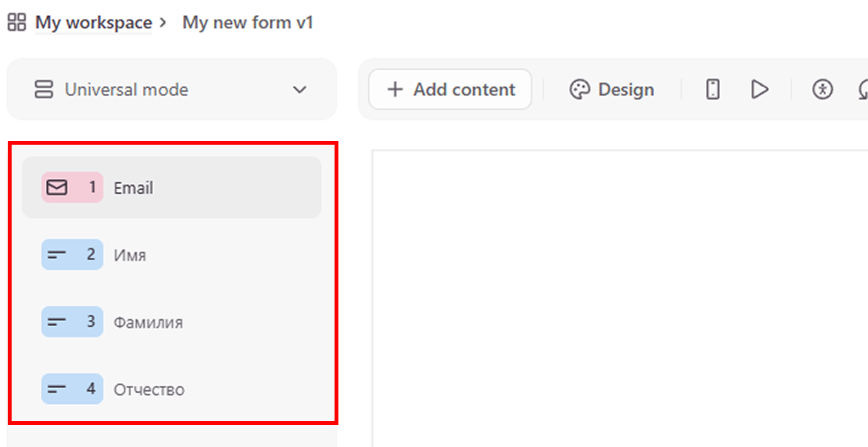Click the workspace grid icon

pos(16,23)
